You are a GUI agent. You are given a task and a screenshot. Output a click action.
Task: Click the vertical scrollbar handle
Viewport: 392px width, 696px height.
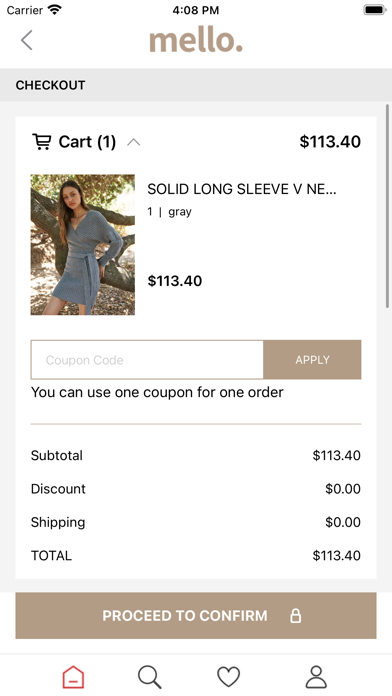(x=387, y=206)
